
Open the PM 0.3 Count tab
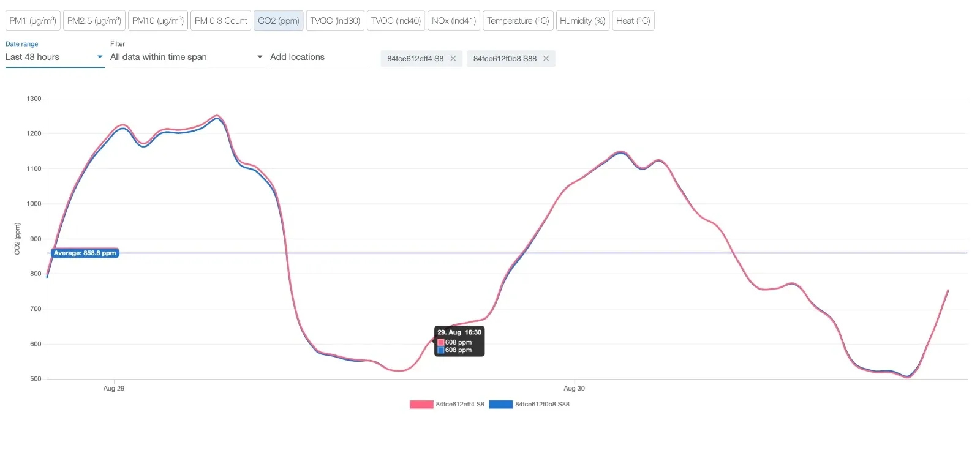(221, 21)
